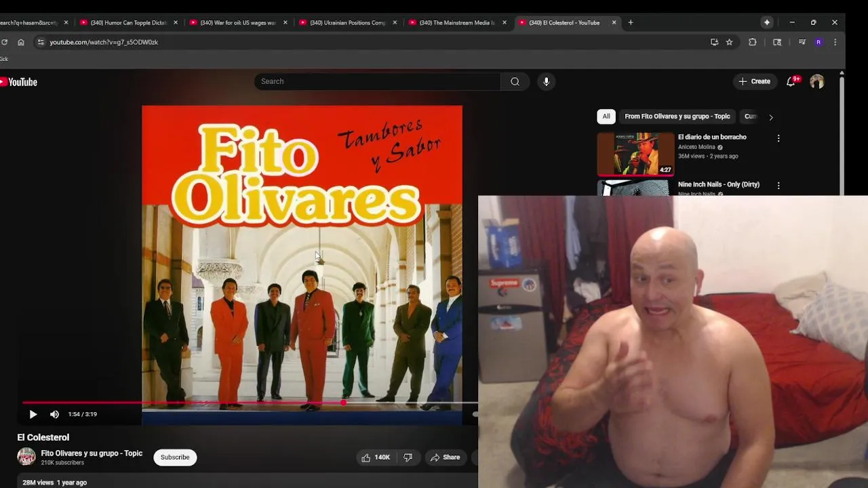Screen dimensions: 868x488
Task: Open the Chrome media control icon
Action: (x=802, y=42)
